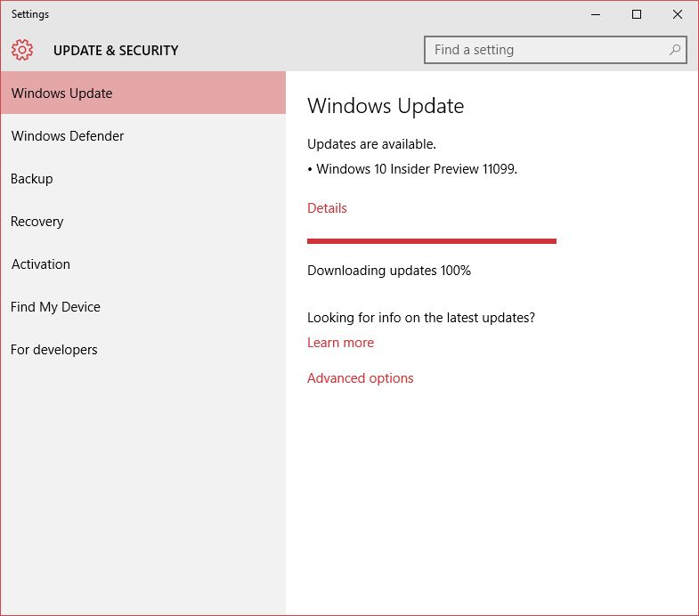The height and width of the screenshot is (616, 699).
Task: Open the Details link for updates
Action: [x=327, y=208]
